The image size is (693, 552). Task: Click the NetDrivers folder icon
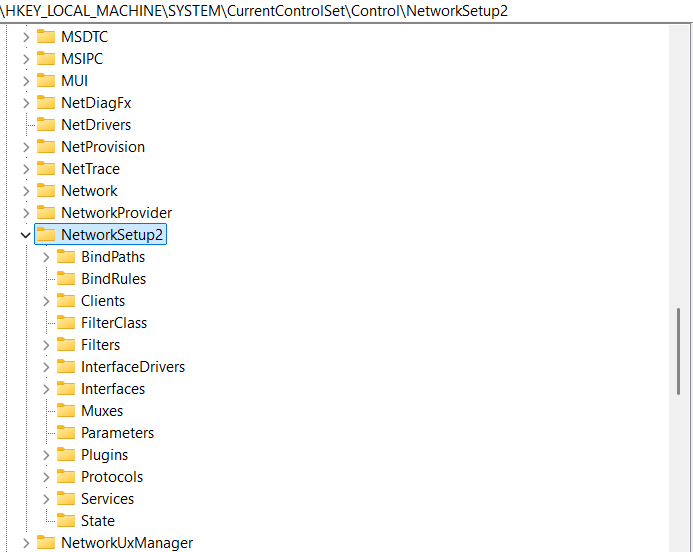pyautogui.click(x=46, y=124)
